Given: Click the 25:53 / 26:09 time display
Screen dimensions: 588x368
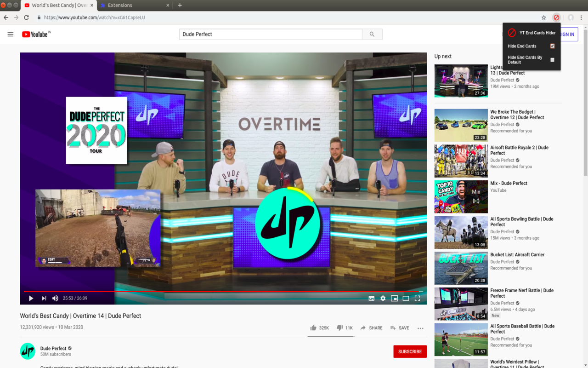Looking at the screenshot, I should 75,298.
